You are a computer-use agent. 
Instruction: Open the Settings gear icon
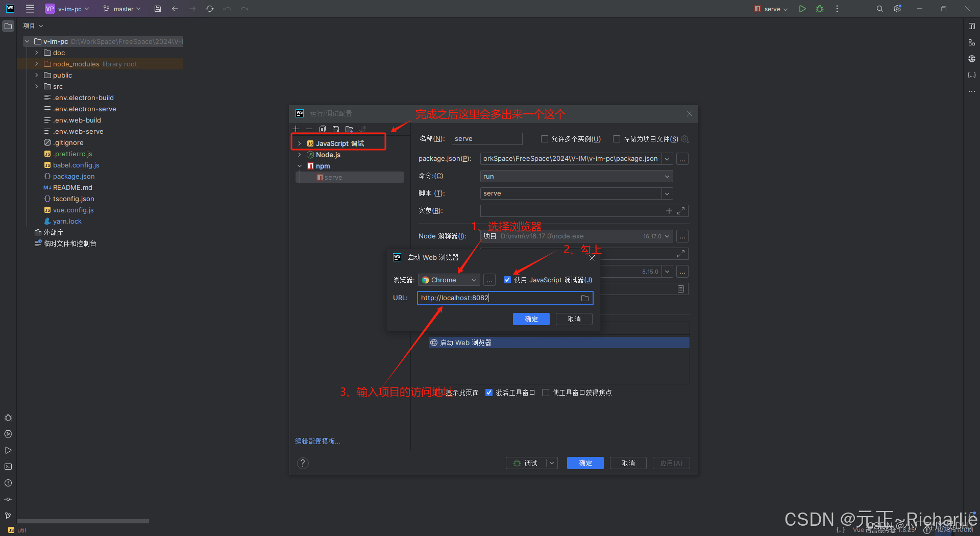click(x=897, y=8)
